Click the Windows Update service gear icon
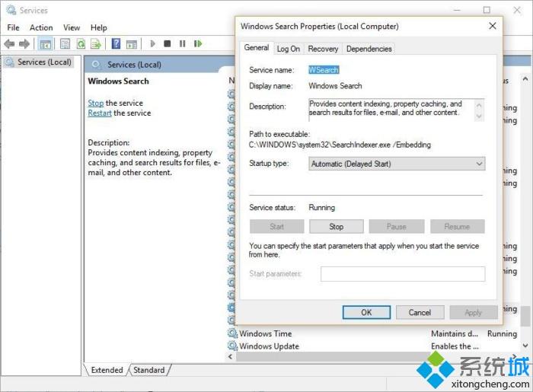Screen dimensions: 533x392 232,346
